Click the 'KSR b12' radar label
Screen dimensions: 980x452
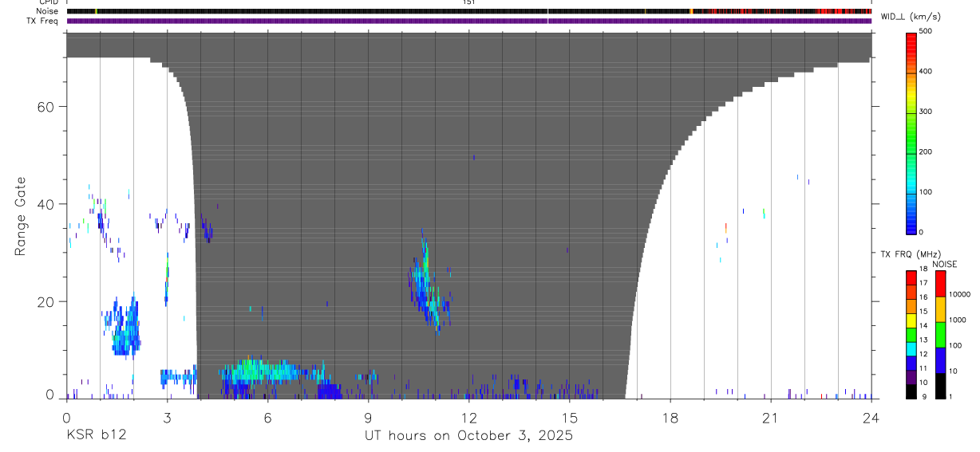(95, 436)
